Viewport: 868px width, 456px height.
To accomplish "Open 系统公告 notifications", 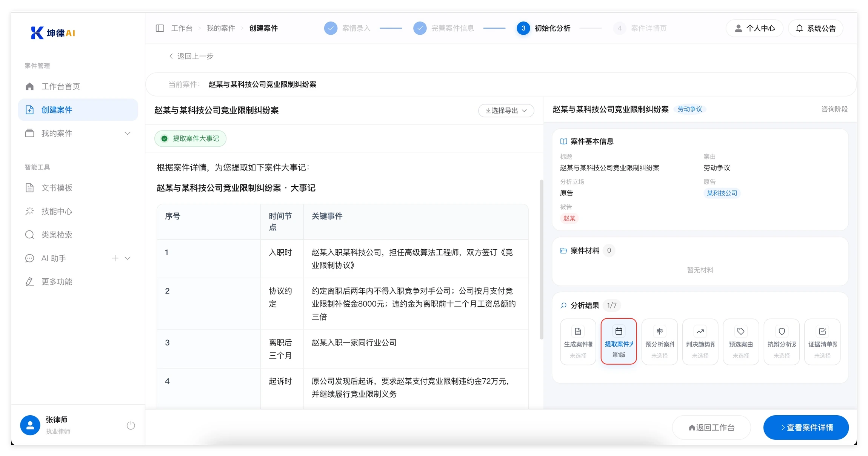I will [816, 28].
